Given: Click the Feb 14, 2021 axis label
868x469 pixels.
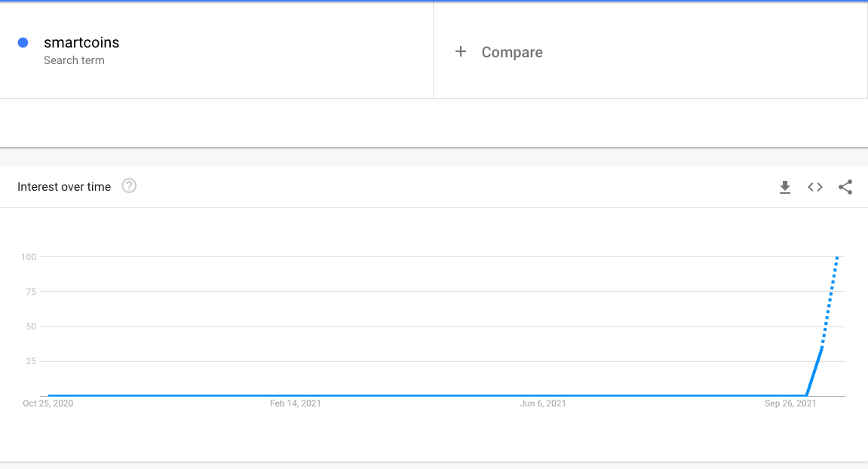Looking at the screenshot, I should (296, 403).
